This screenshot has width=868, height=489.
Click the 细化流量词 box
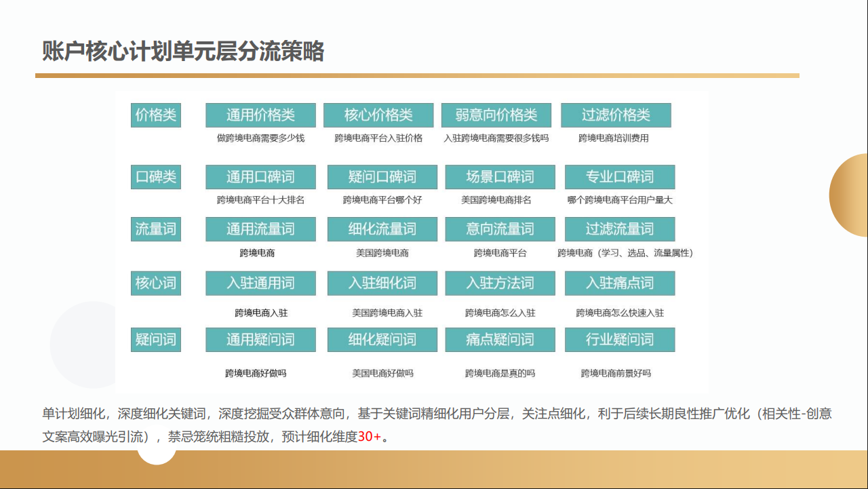point(382,229)
